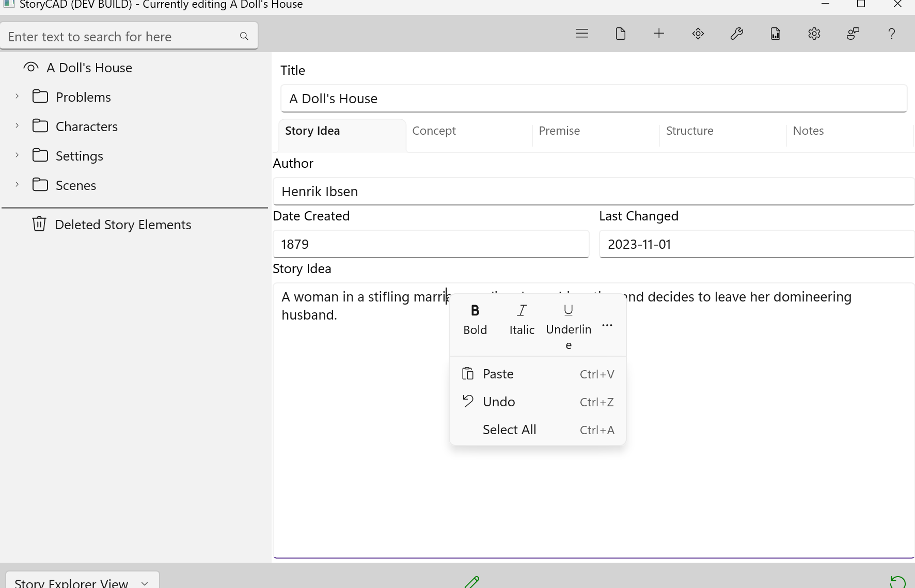Click the eye icon beside A Doll's House

(x=30, y=67)
